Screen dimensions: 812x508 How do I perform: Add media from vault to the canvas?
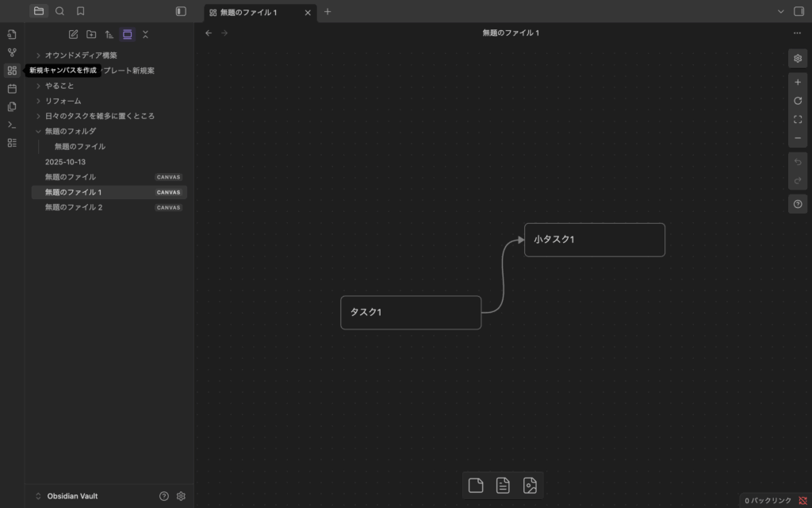[x=530, y=486]
